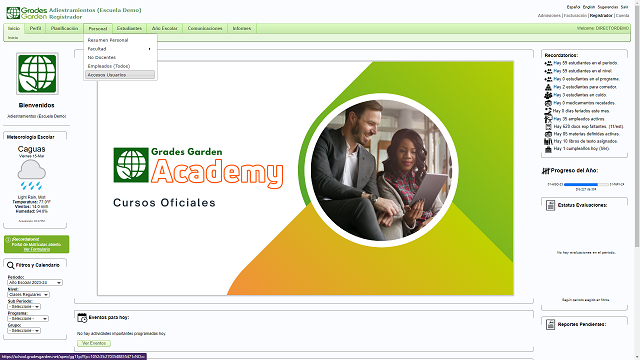Click the icon for libros de texto asignados
This screenshot has width=640, height=360.
(548, 141)
